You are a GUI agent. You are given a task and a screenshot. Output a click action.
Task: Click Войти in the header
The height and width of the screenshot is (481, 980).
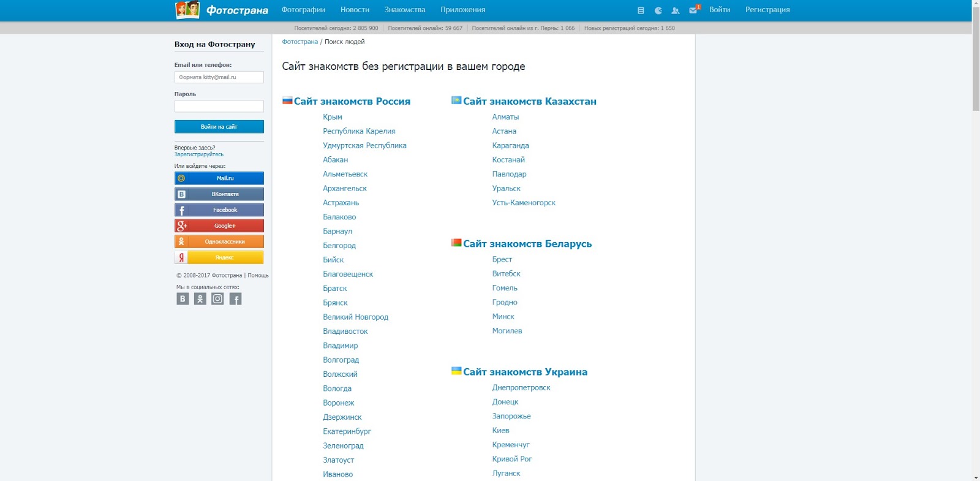pyautogui.click(x=720, y=10)
